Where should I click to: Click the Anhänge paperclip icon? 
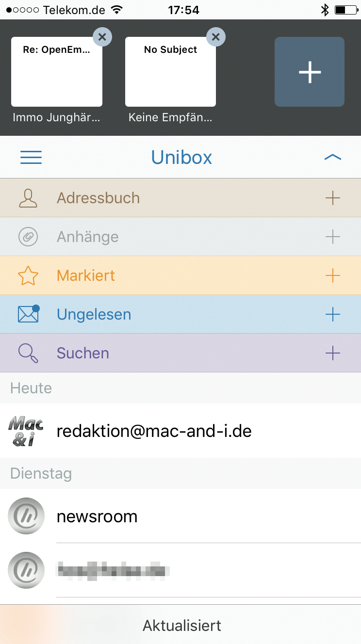click(x=28, y=237)
